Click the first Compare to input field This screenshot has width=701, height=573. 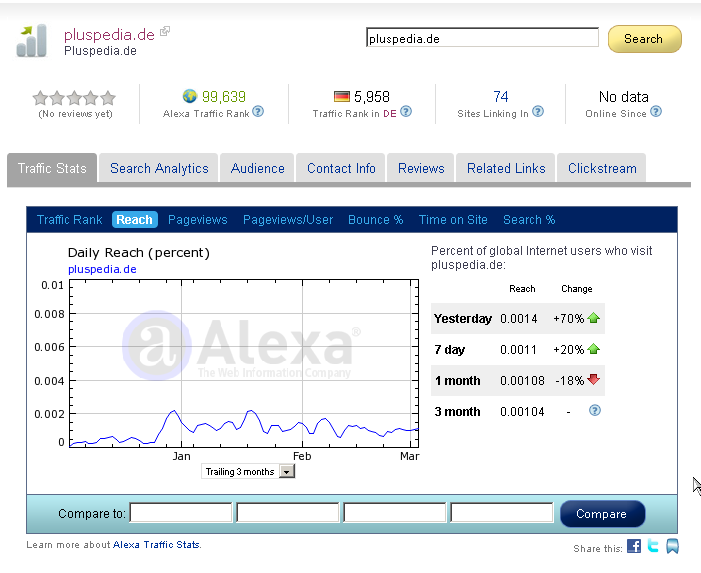click(181, 512)
